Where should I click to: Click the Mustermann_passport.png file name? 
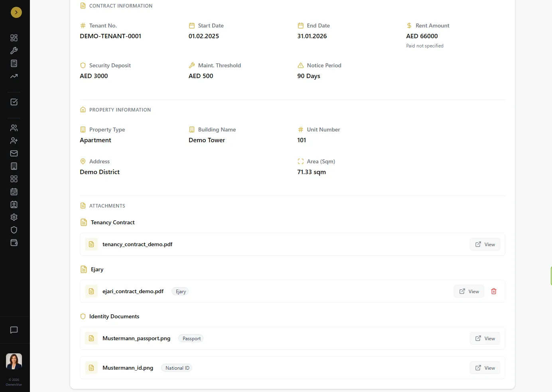pyautogui.click(x=136, y=338)
